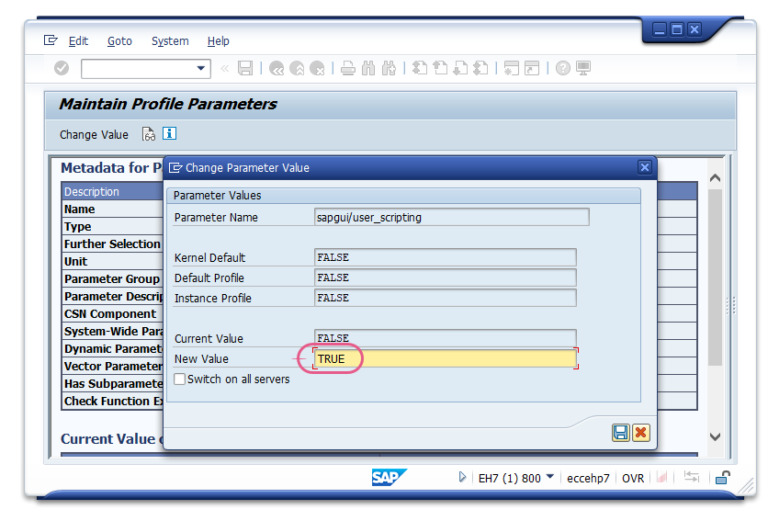Click the Generate Shortcut icon

tap(531, 68)
